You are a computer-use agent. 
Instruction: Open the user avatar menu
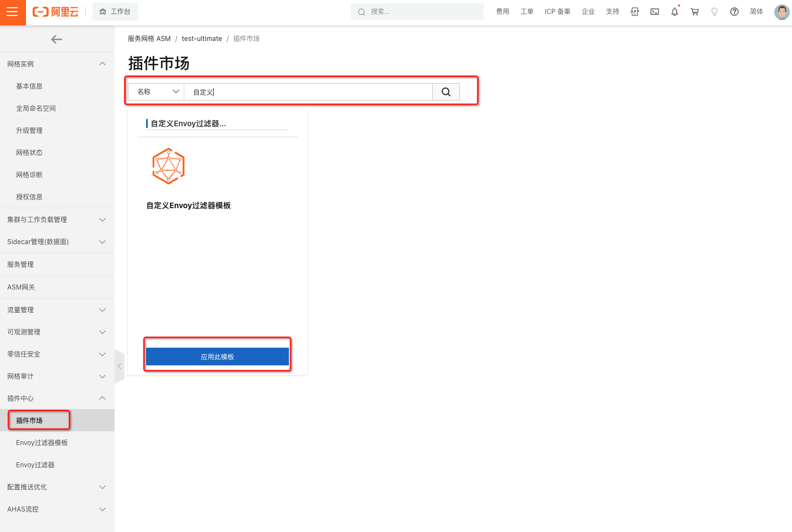(781, 12)
